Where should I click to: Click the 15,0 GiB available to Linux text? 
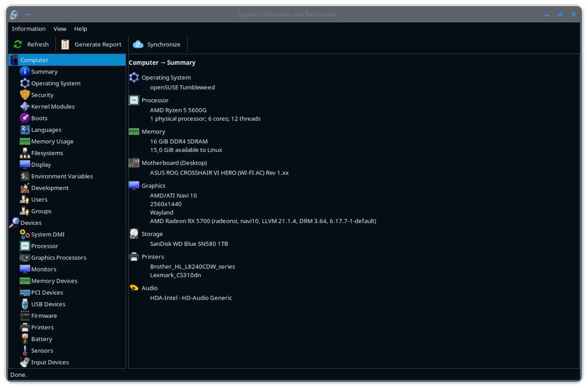click(186, 150)
